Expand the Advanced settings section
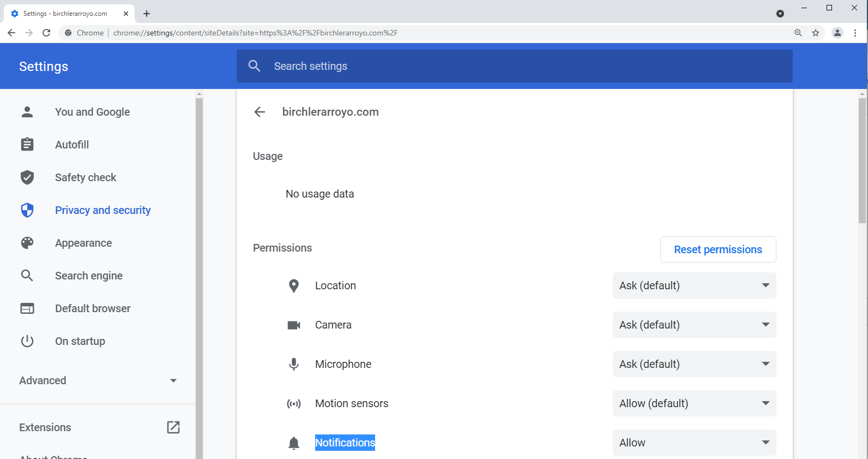 [x=98, y=380]
